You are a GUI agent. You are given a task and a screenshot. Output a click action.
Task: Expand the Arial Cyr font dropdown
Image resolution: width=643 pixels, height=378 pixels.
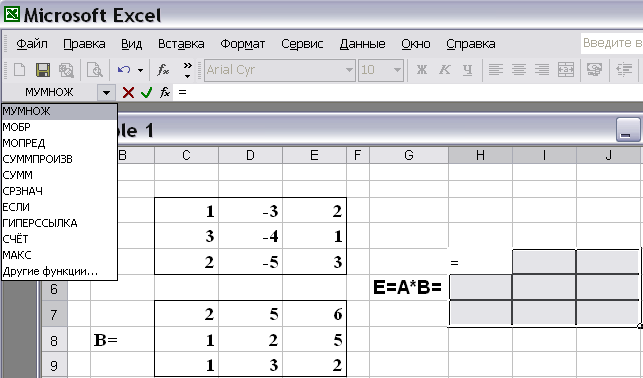click(349, 70)
